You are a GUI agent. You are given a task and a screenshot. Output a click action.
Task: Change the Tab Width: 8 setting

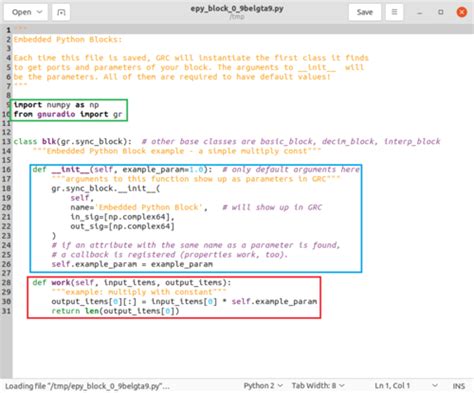tap(318, 386)
